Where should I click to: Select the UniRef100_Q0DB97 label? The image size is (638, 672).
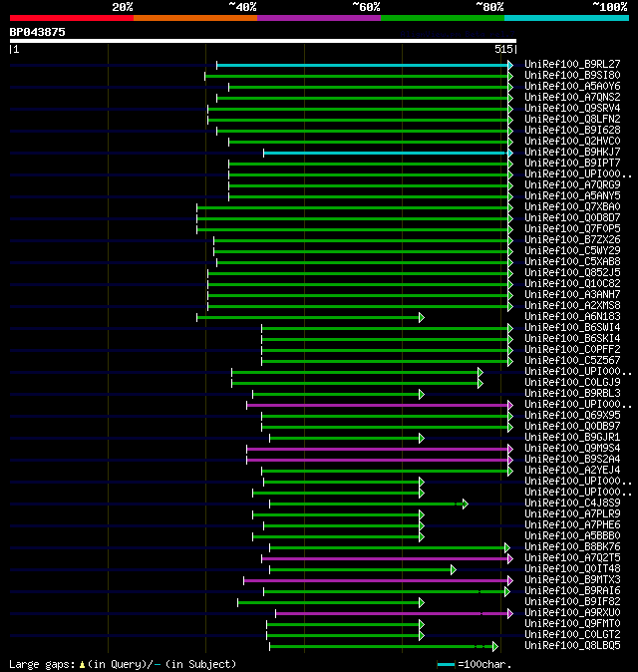[x=572, y=427]
